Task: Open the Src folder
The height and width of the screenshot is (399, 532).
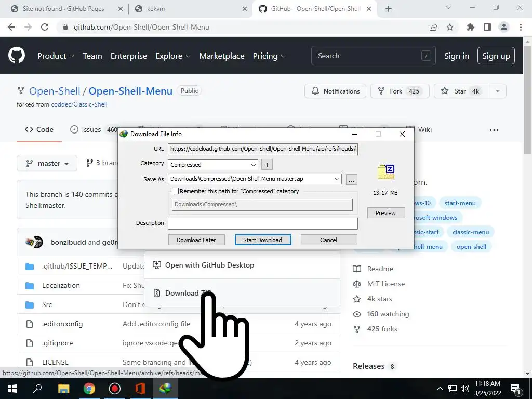Action: (x=47, y=304)
